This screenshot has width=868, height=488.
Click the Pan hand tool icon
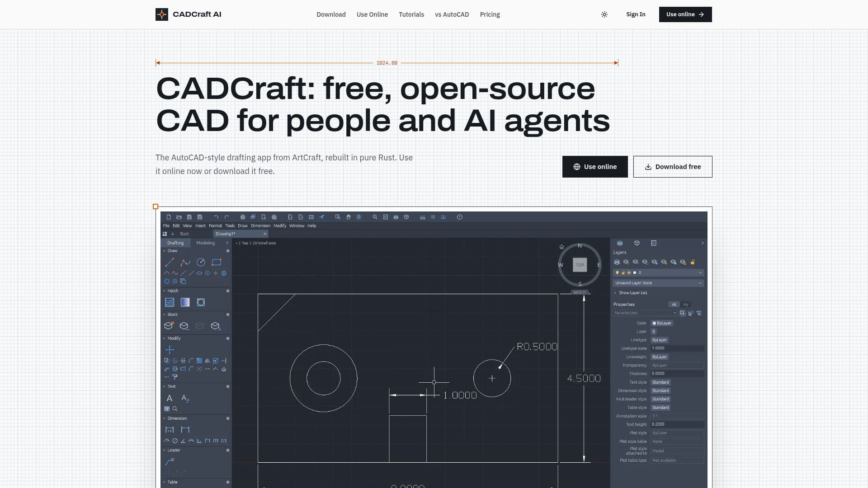click(348, 217)
